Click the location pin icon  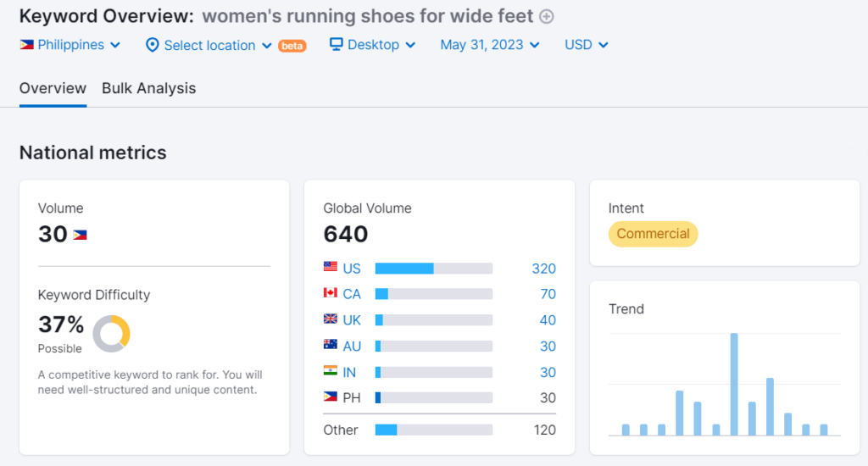click(153, 45)
